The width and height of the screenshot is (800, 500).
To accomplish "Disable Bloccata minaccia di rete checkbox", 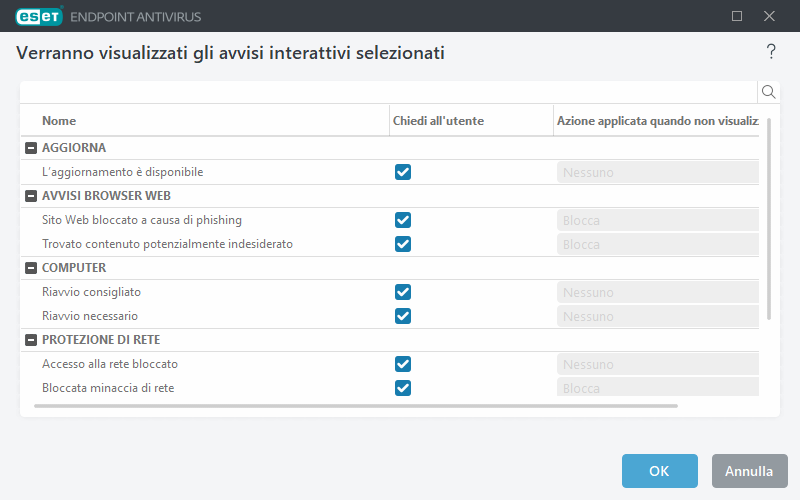I will 403,388.
